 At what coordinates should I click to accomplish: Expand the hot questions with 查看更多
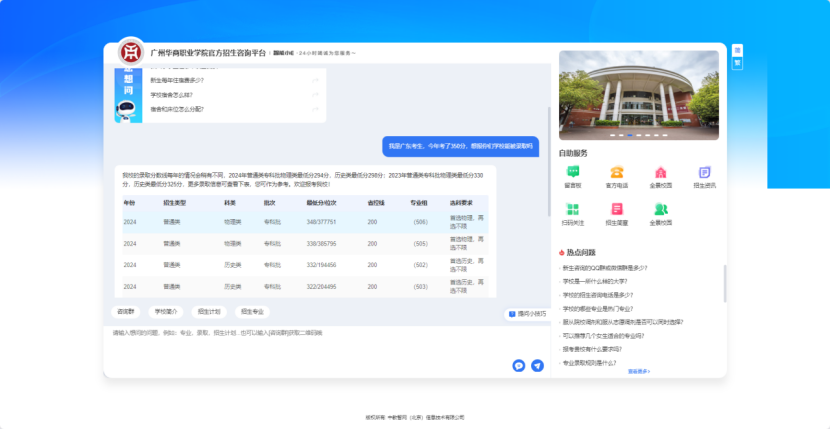tap(639, 371)
